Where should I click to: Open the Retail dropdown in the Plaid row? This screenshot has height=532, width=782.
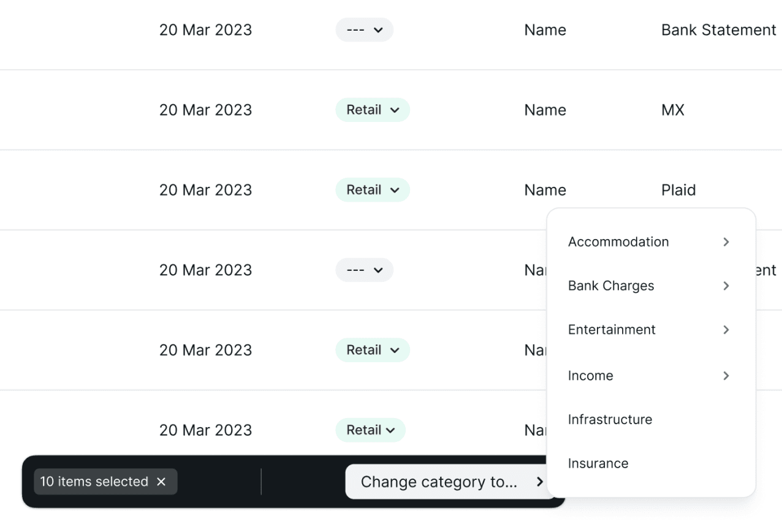[x=372, y=190]
